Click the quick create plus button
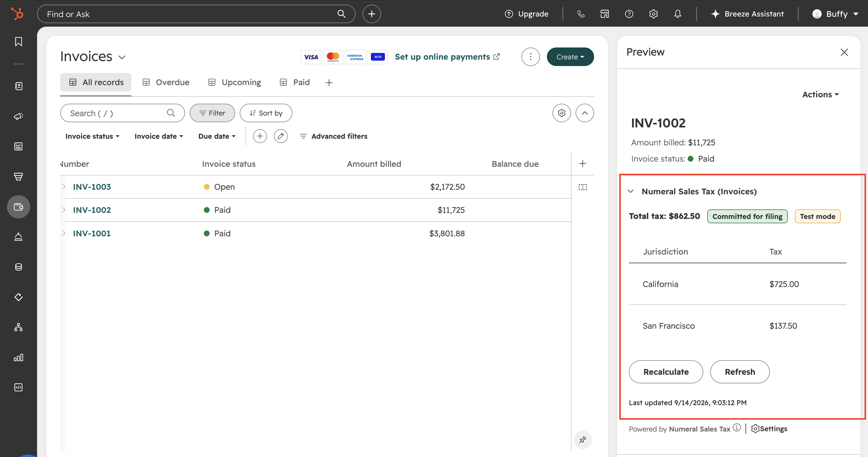The image size is (868, 457). (372, 14)
